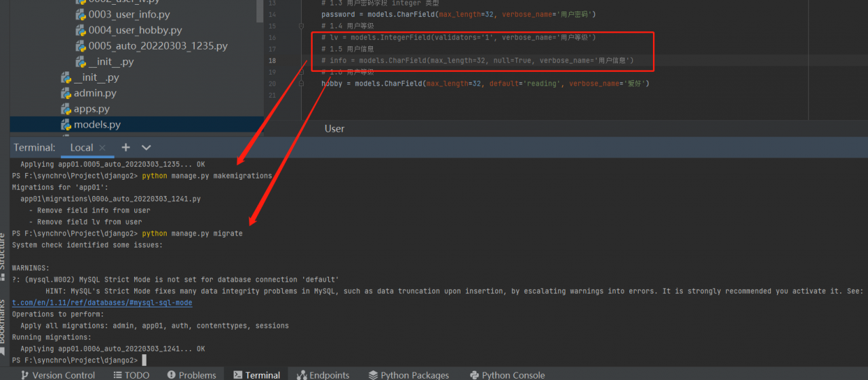
Task: Click Python file icon beside 0003_user_info.py
Action: (x=81, y=14)
